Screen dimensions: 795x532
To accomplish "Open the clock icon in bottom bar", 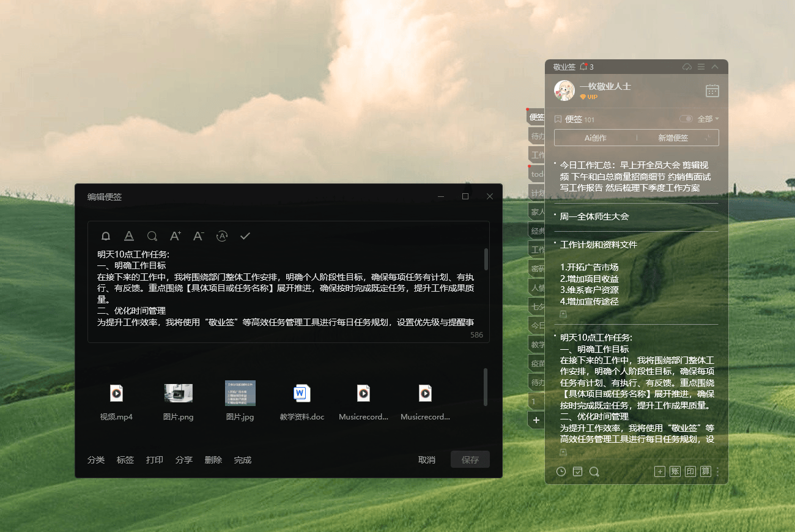I will click(561, 471).
